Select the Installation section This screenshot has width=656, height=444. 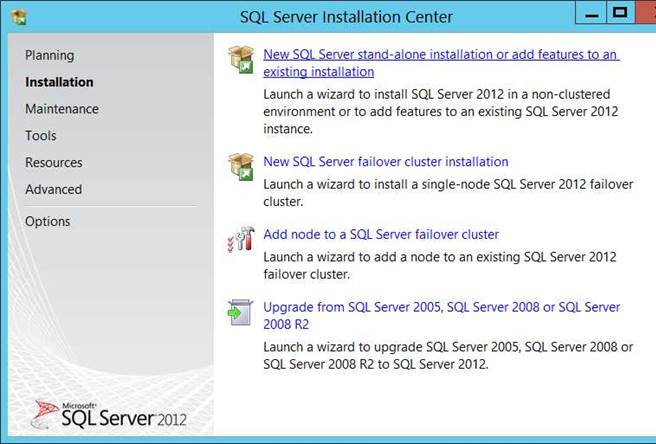coord(59,82)
